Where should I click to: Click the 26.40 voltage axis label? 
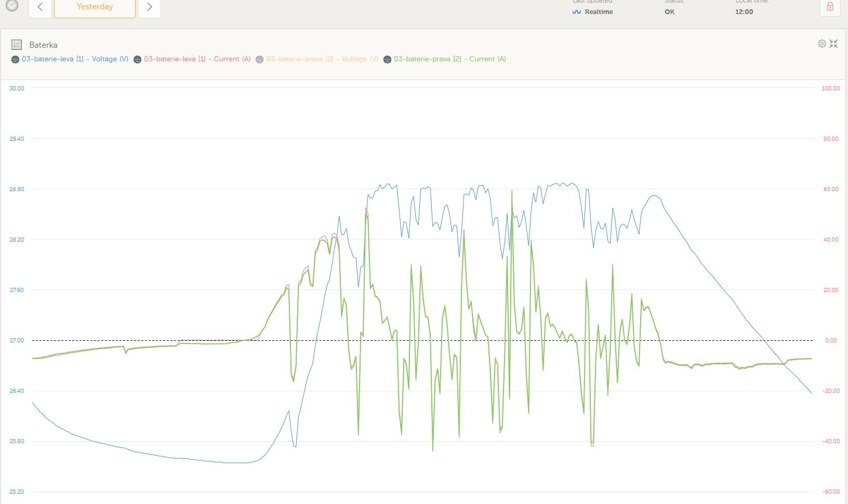[17, 391]
